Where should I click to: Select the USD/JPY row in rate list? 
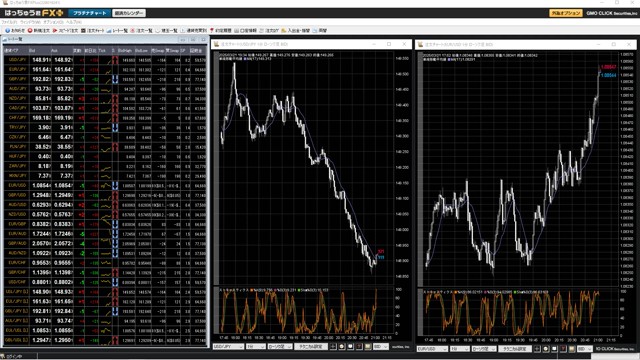tap(105, 60)
